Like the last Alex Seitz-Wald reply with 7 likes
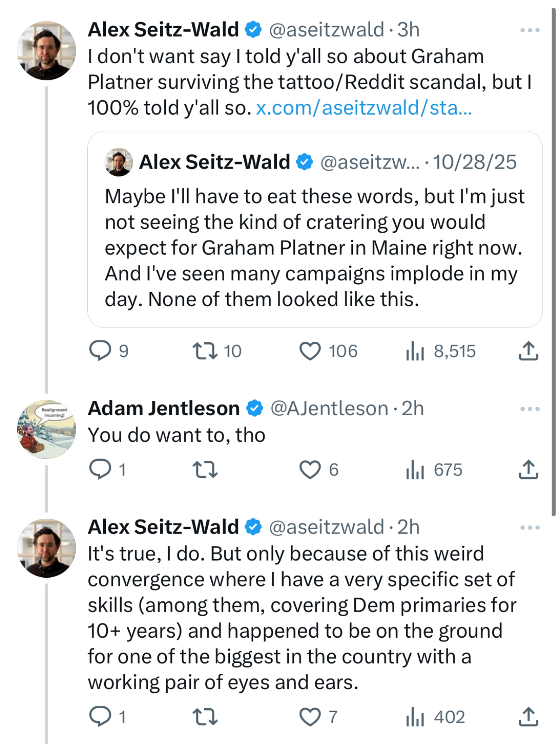This screenshot has width=560, height=744. pyautogui.click(x=310, y=717)
